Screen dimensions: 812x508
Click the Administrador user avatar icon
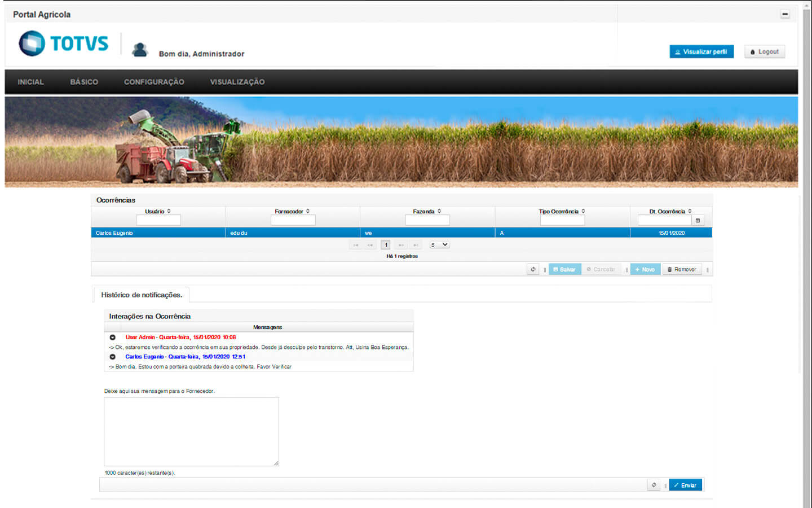(139, 50)
